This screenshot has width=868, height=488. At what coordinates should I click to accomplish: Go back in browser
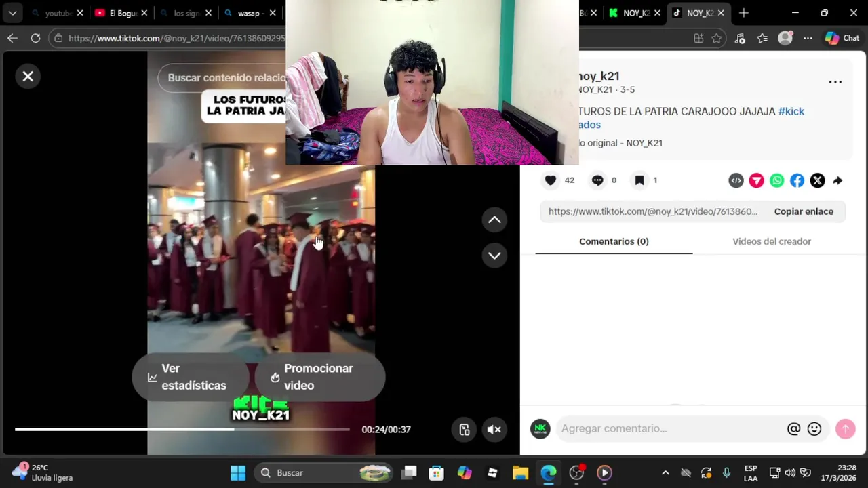click(12, 39)
